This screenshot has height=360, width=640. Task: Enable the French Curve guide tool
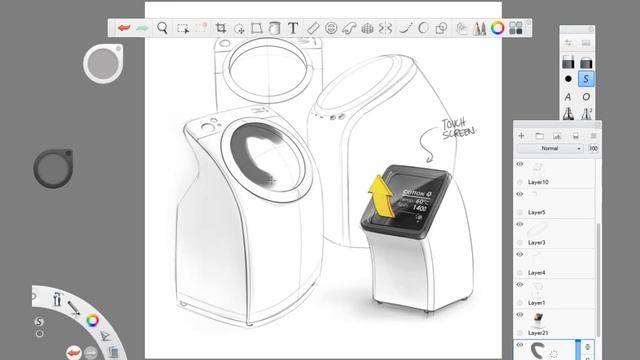pyautogui.click(x=349, y=28)
